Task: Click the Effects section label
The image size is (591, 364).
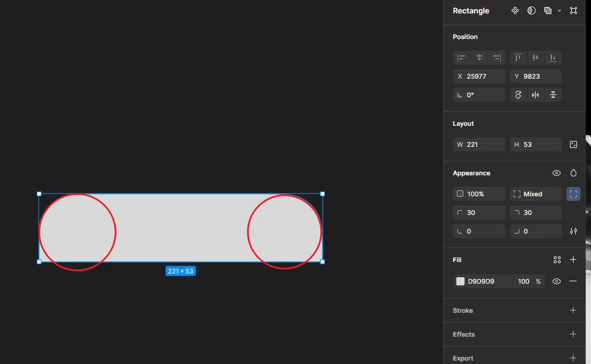Action: (463, 334)
